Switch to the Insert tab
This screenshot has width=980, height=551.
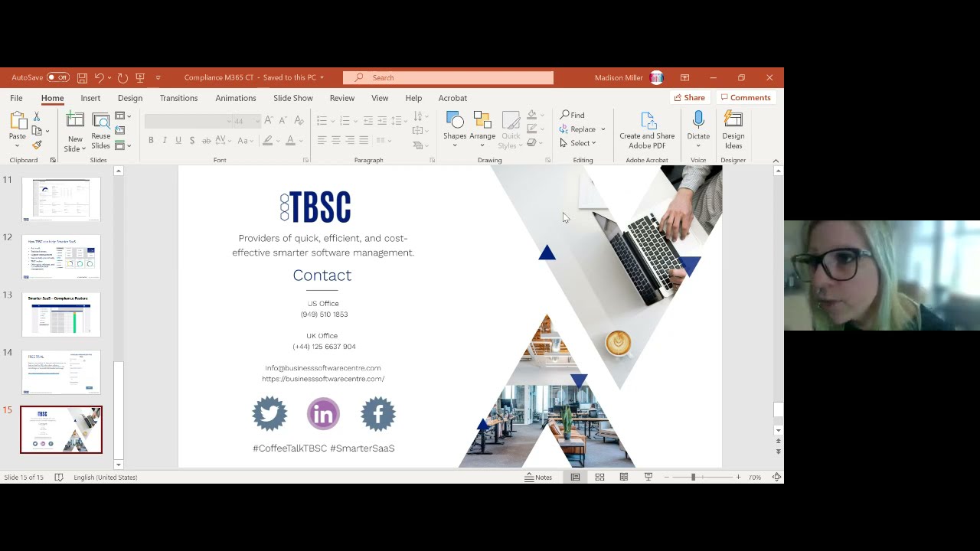point(90,98)
